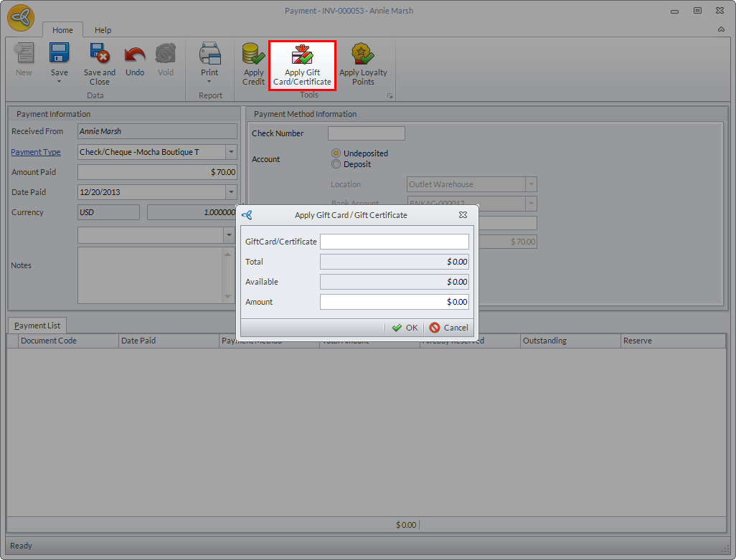Click the Save and Close icon
The image size is (736, 560).
99,54
